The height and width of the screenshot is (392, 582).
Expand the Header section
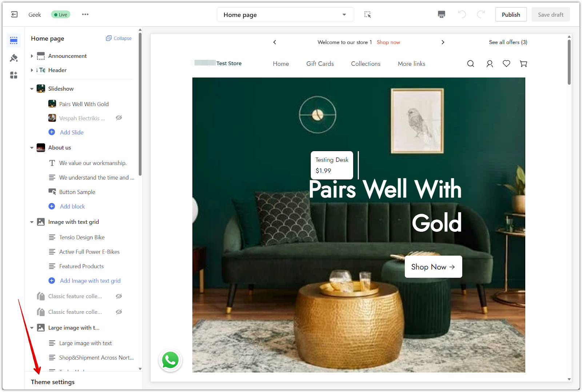[x=32, y=70]
